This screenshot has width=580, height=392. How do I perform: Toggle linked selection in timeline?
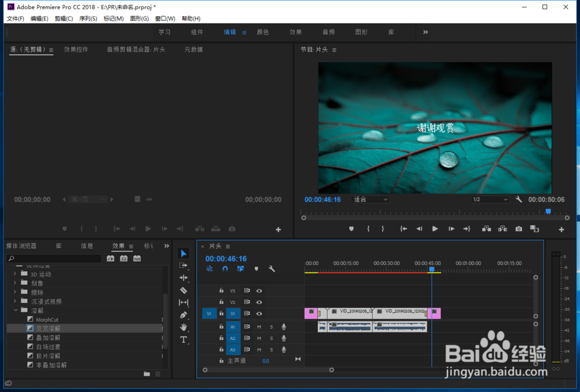pos(241,269)
